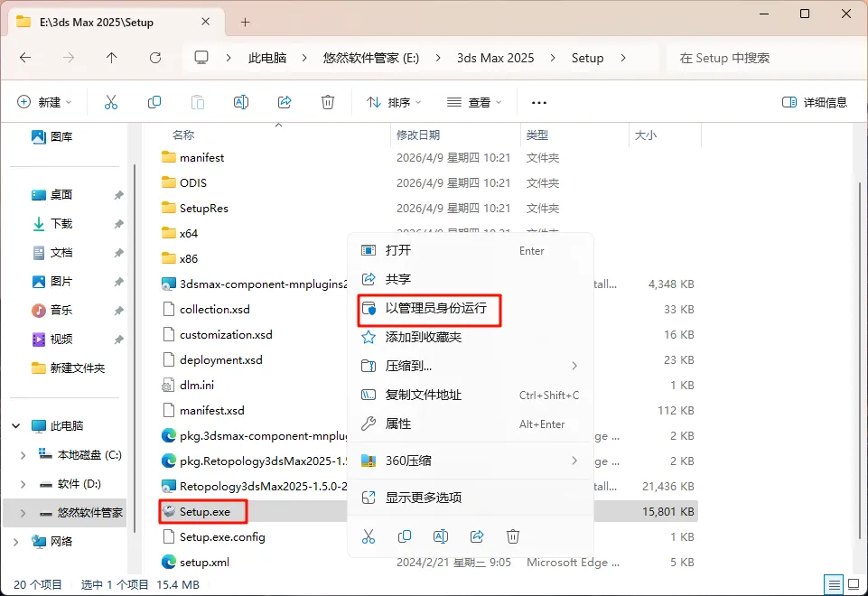This screenshot has height=596, width=868.
Task: Choose 属性 in the context menu
Action: tap(470, 424)
